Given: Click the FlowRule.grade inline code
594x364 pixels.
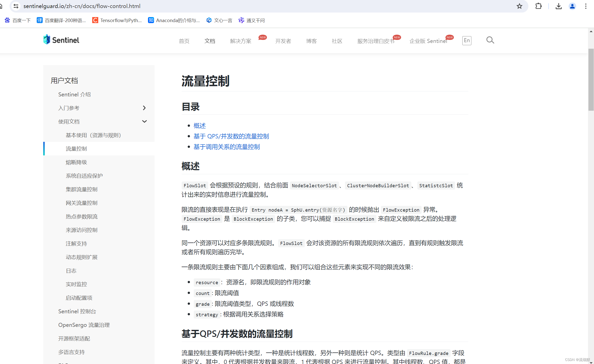Looking at the screenshot, I should pos(428,353).
